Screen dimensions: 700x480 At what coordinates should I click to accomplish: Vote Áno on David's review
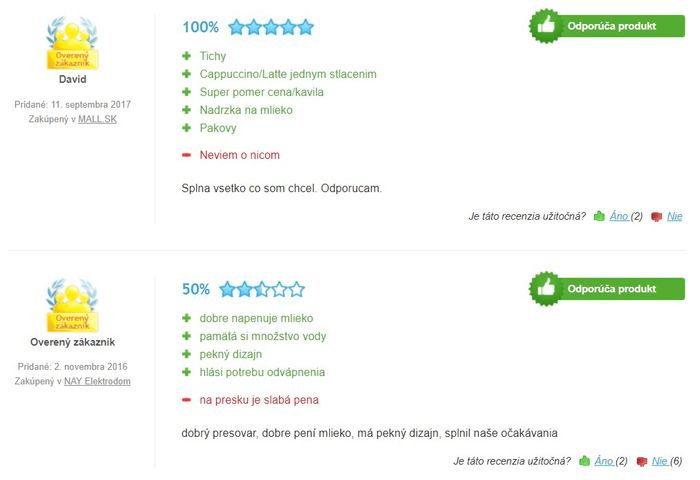(x=619, y=216)
